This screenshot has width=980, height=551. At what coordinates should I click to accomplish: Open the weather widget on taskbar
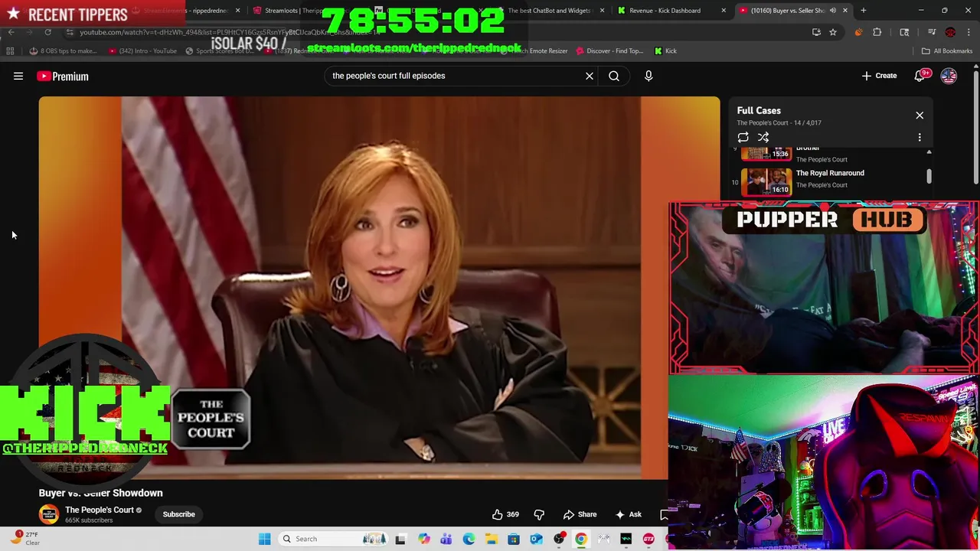point(24,538)
